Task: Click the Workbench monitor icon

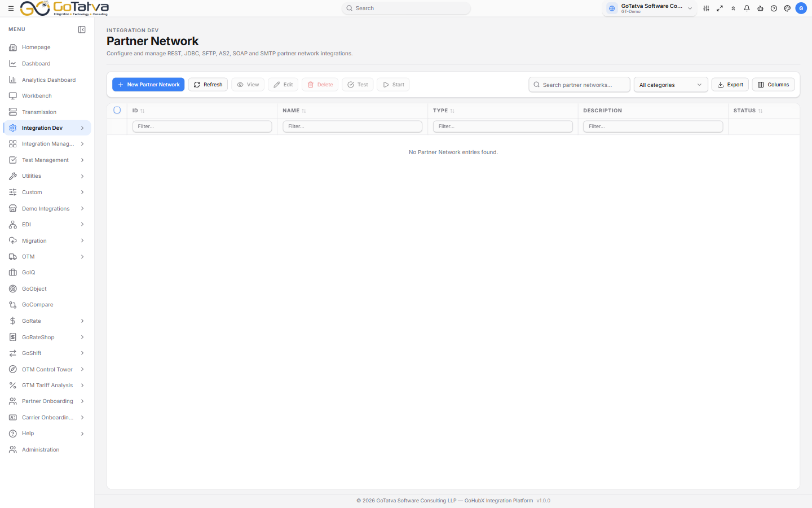Action: 13,96
